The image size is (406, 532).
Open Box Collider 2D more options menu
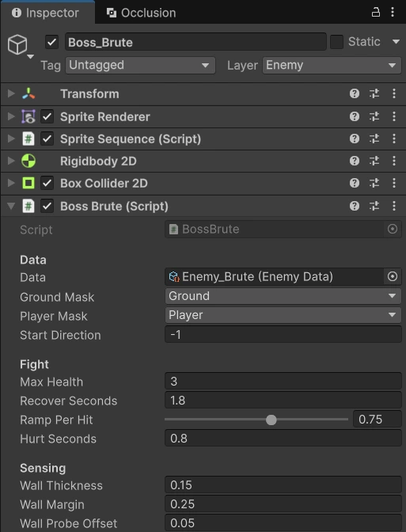pos(394,183)
